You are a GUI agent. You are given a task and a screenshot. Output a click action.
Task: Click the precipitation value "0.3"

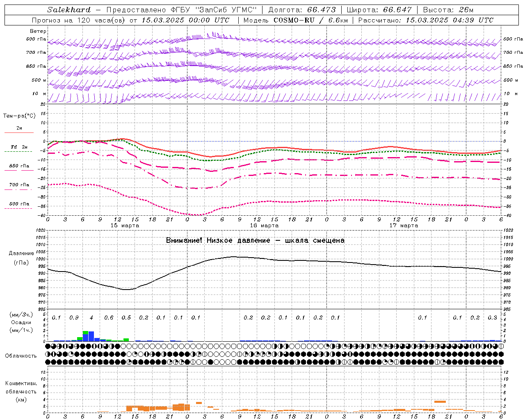(x=492, y=317)
